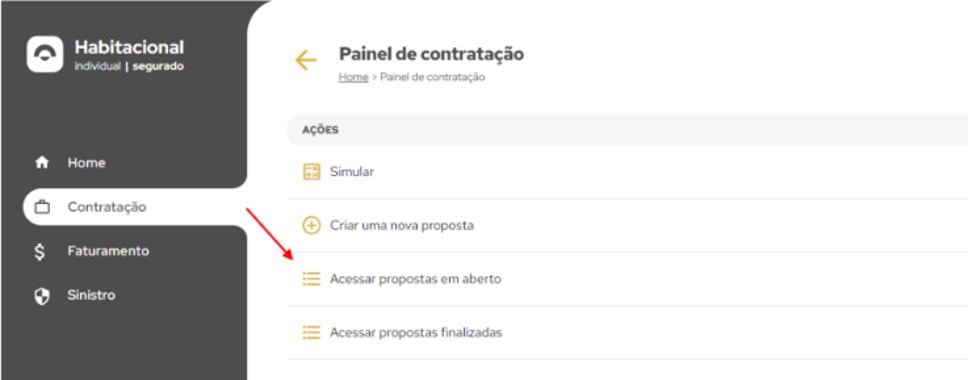Click the briefcase icon beside Contratação
The image size is (968, 380).
coord(42,207)
